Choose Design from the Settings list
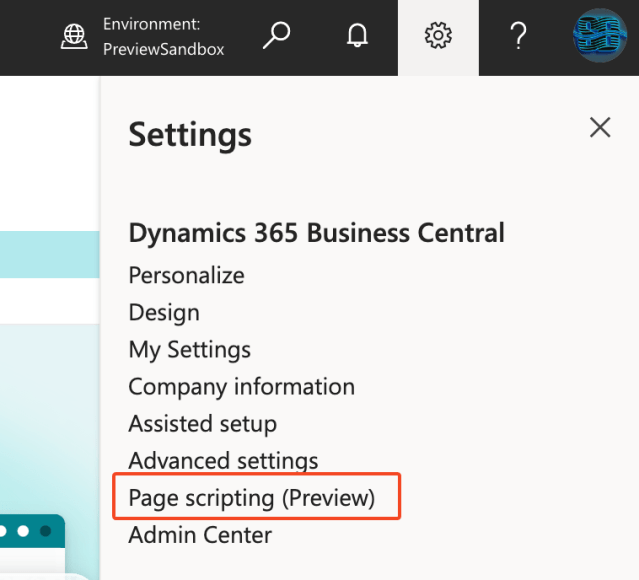Screen dimensions: 639x580 click(164, 312)
